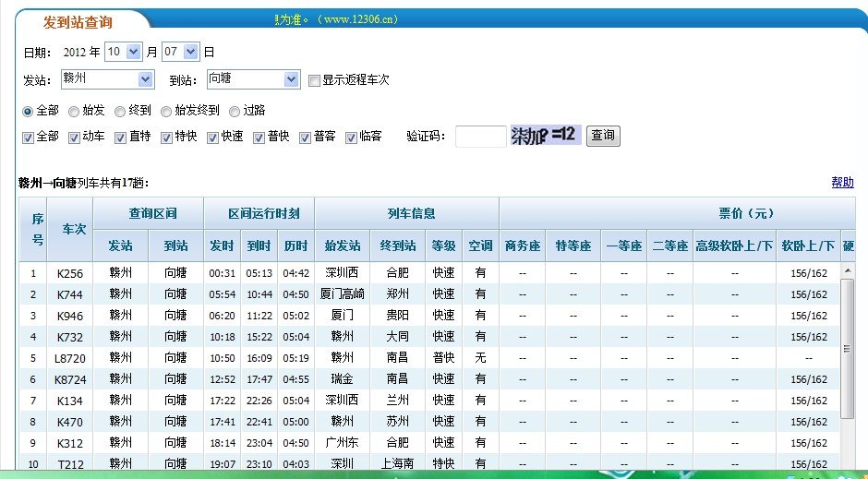Select the 始发终到 radio button

(165, 111)
